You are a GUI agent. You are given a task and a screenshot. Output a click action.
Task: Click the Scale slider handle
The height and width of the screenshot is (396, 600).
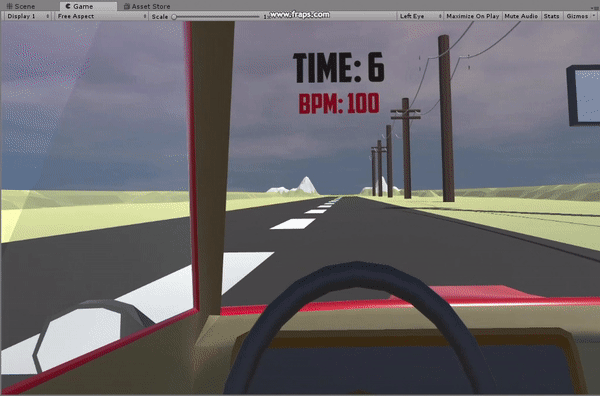(x=174, y=16)
